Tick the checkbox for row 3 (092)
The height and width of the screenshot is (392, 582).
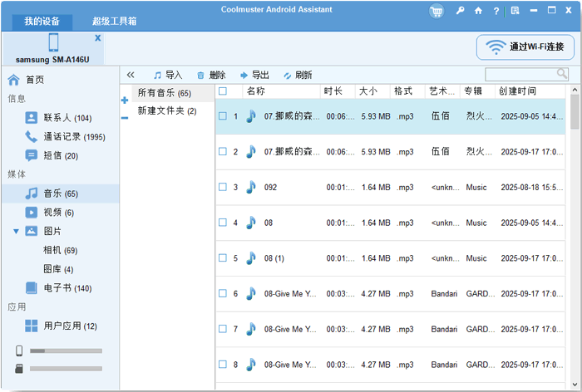[x=223, y=188]
